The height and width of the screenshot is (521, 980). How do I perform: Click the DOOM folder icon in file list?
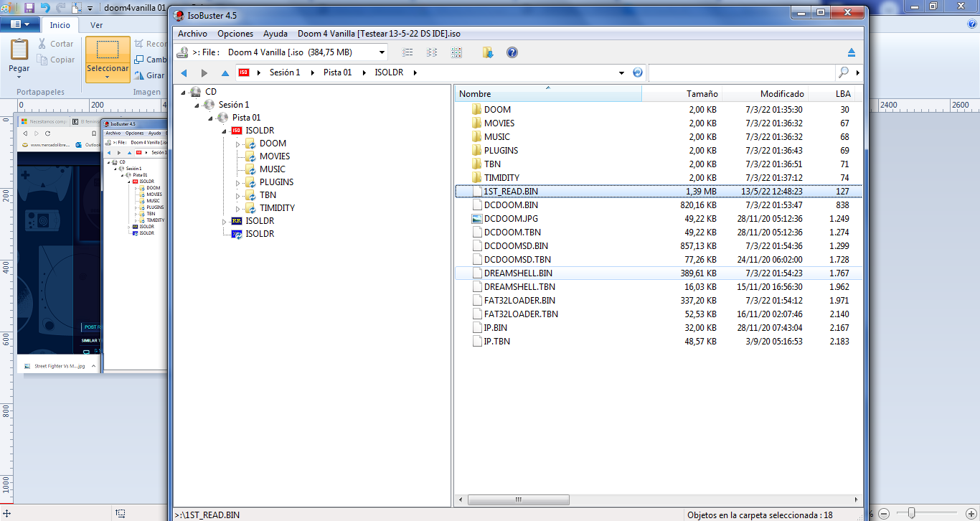(476, 109)
